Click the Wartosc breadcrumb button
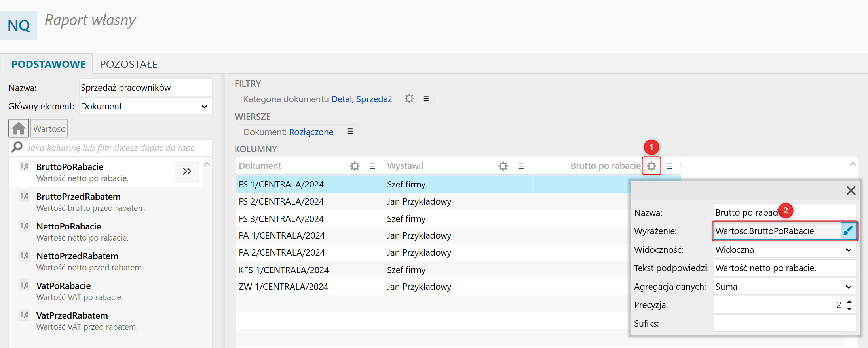This screenshot has width=868, height=348. click(49, 129)
